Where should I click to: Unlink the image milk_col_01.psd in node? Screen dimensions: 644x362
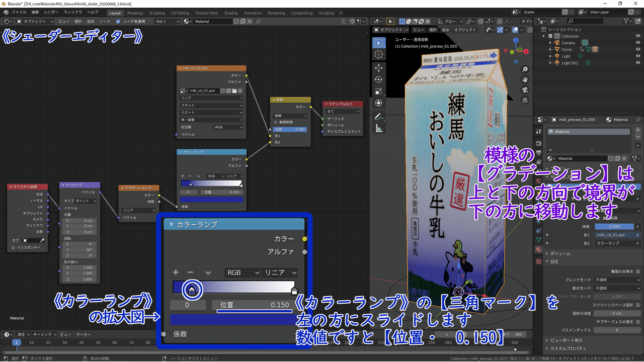[x=240, y=90]
